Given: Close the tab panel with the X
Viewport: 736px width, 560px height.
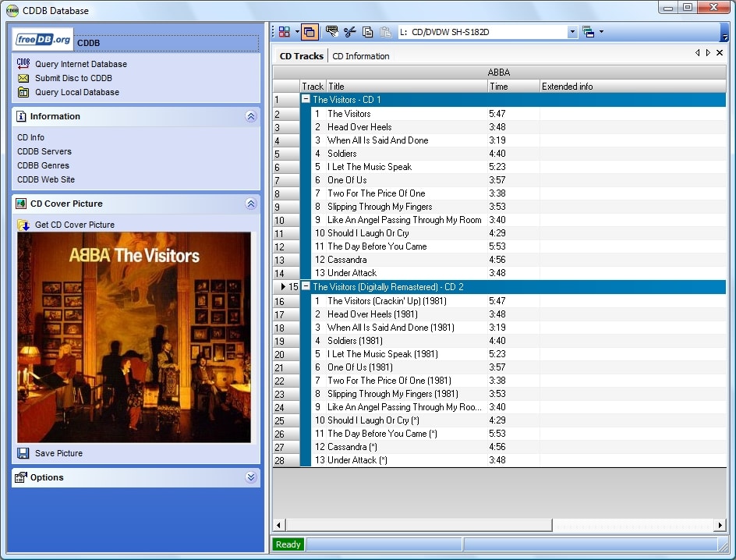Looking at the screenshot, I should tap(720, 52).
